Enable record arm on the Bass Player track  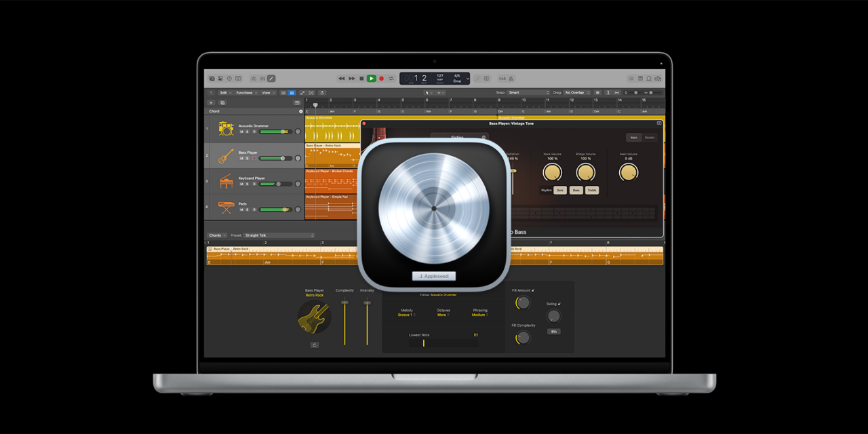(x=254, y=158)
